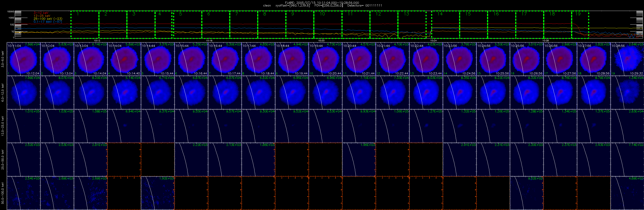
Task: Click the orange '12-25 keV' legend entry
Action: pyautogui.click(x=42, y=16)
